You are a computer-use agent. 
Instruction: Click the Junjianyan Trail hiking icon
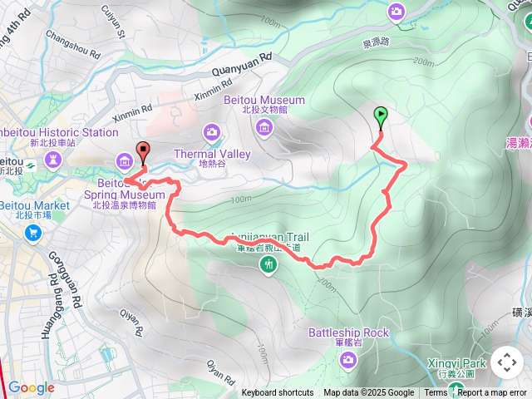coord(268,265)
